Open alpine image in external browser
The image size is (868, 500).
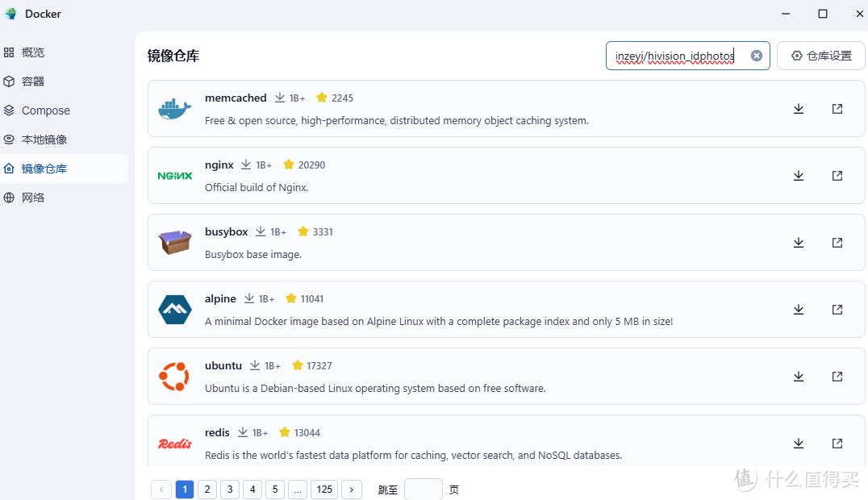837,309
